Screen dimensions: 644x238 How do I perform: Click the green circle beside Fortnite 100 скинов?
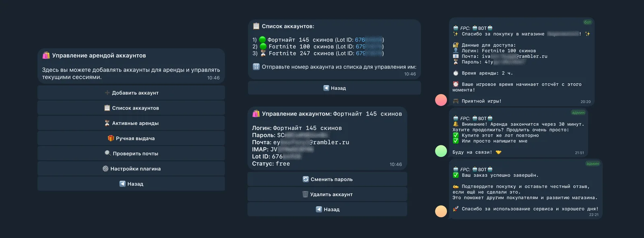[263, 46]
